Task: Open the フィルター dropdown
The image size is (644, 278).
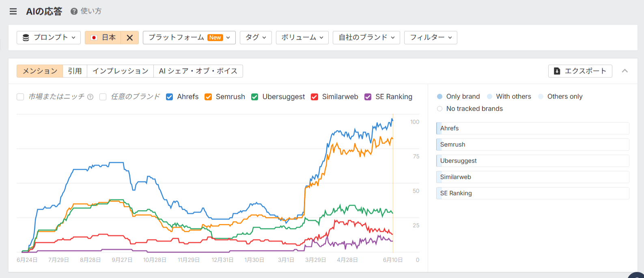Action: (x=431, y=37)
